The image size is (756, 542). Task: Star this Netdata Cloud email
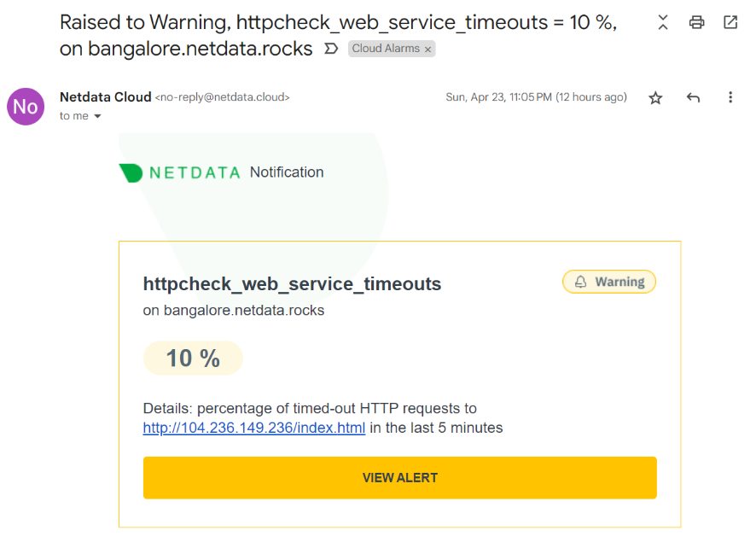coord(655,98)
